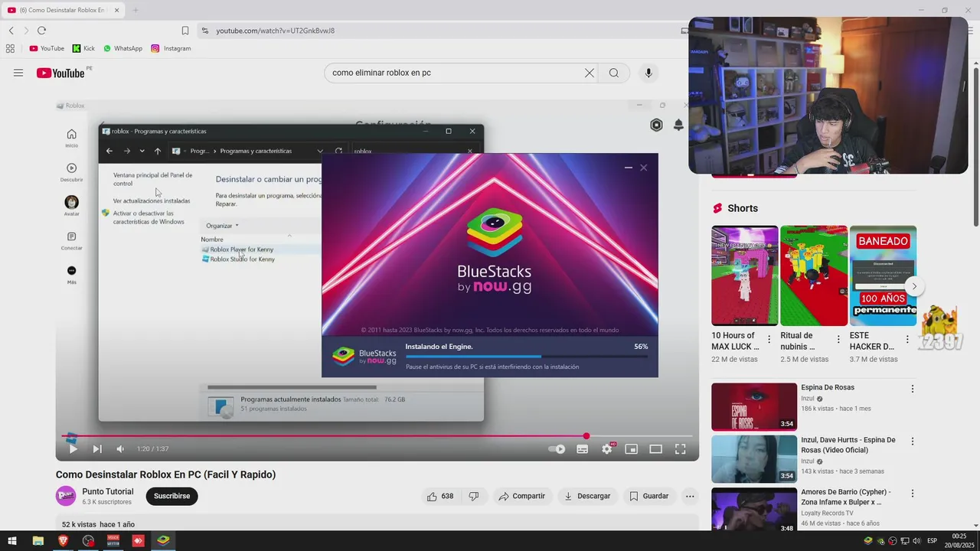Close the BlueStacks installer window

click(x=644, y=168)
